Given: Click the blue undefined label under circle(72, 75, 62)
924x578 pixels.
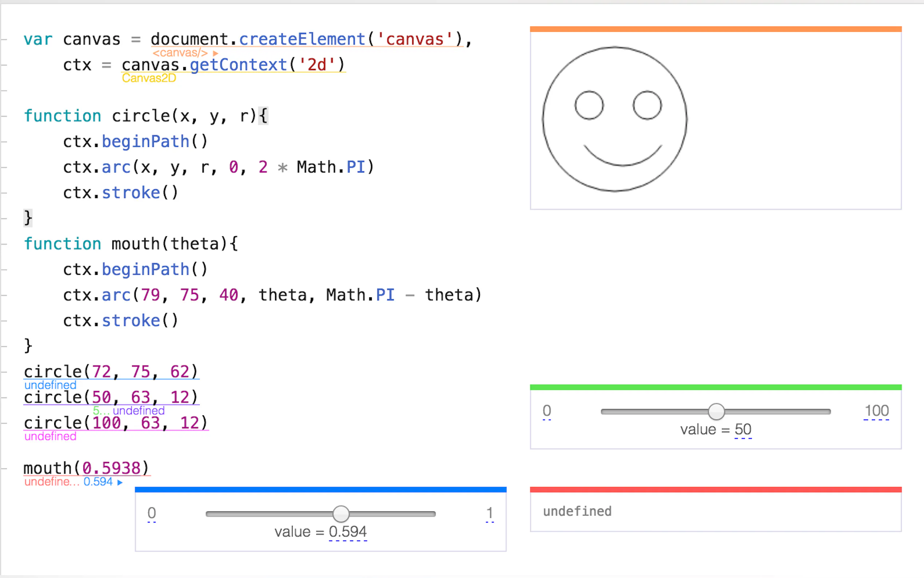Looking at the screenshot, I should [x=51, y=385].
